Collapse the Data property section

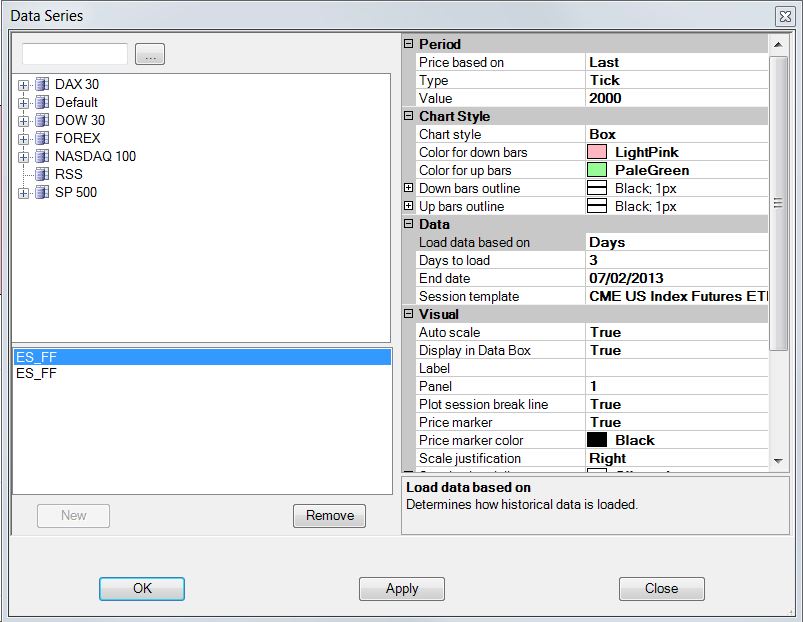point(408,224)
